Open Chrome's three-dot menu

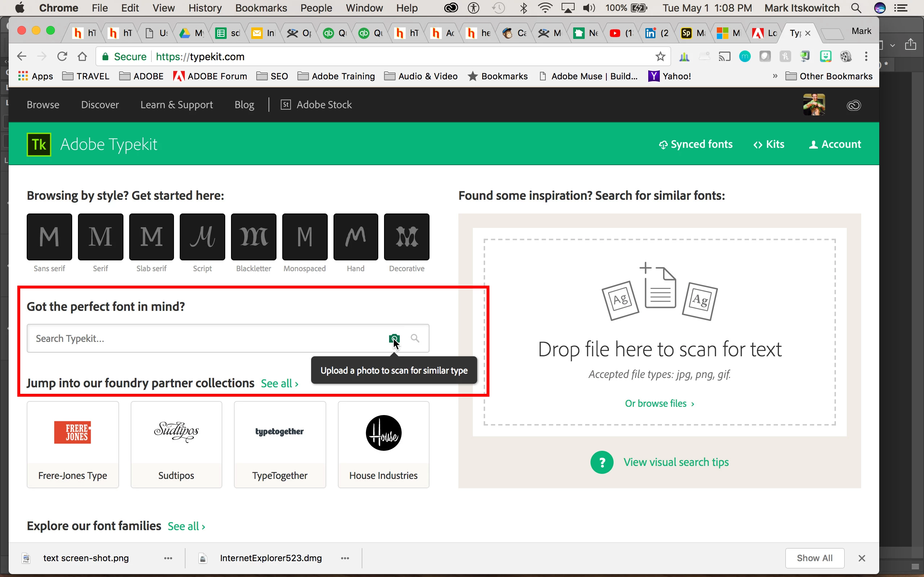pyautogui.click(x=866, y=57)
